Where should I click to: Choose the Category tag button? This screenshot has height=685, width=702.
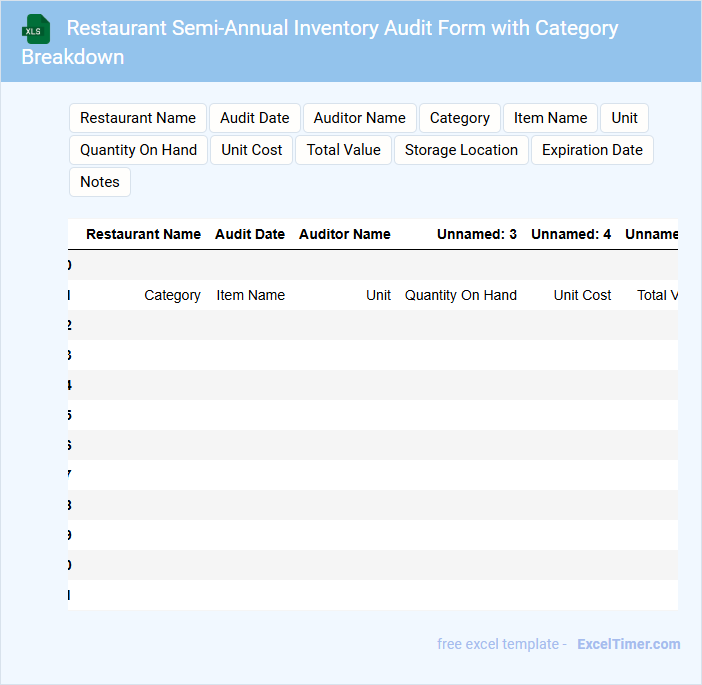tap(460, 118)
